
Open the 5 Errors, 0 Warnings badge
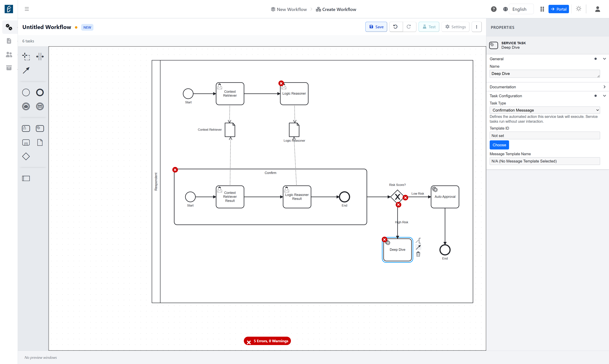[267, 341]
